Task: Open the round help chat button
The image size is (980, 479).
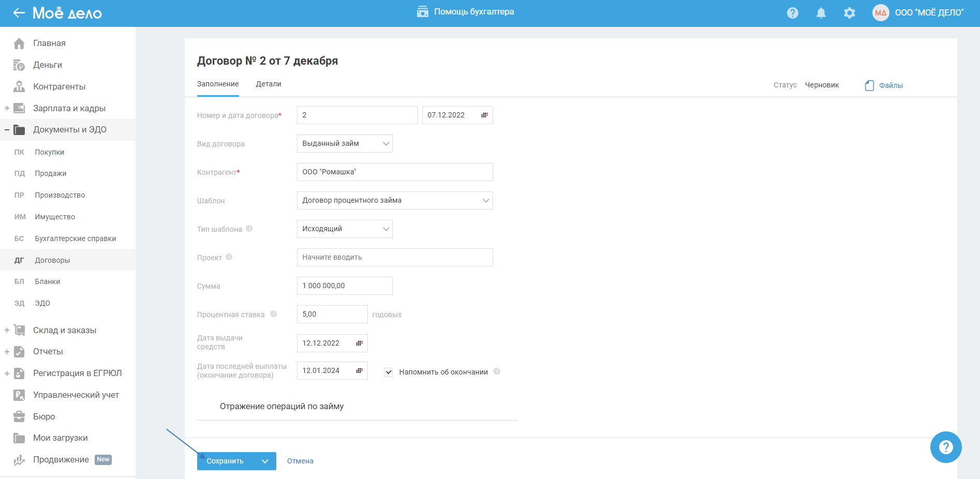Action: tap(946, 447)
